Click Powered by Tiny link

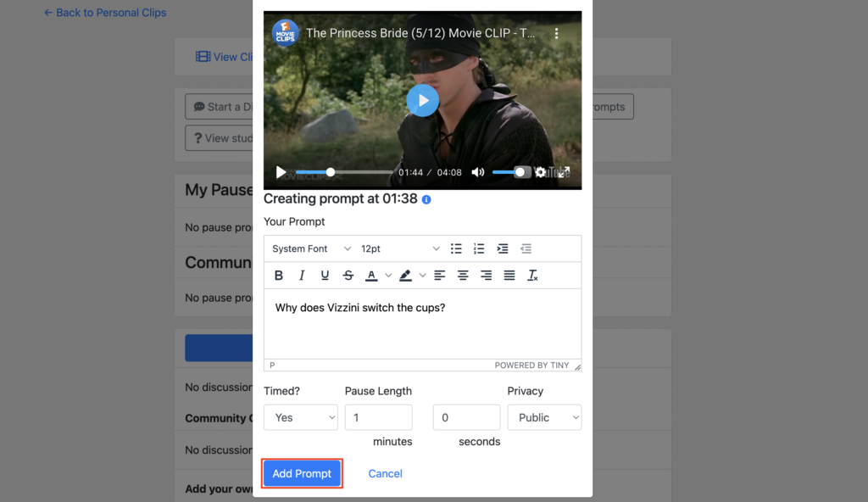click(x=531, y=365)
